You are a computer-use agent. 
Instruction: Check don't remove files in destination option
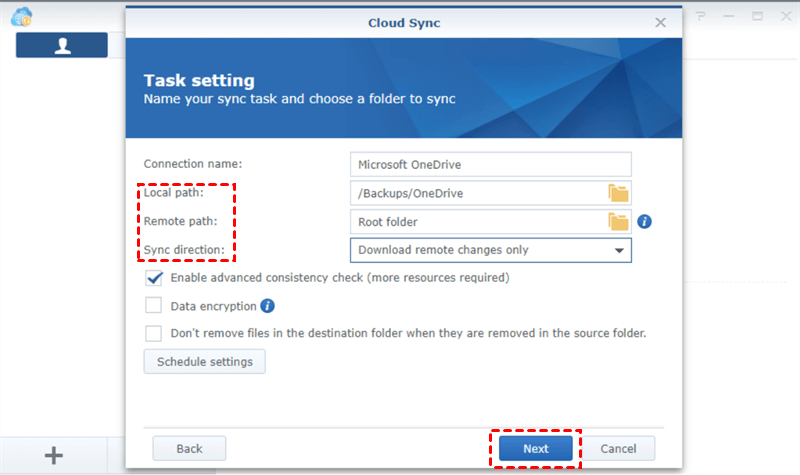click(154, 334)
